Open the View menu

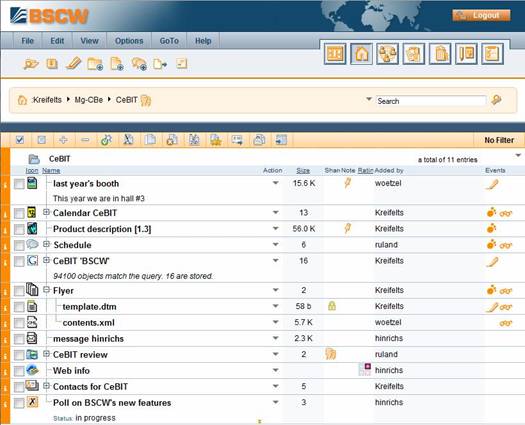(89, 41)
